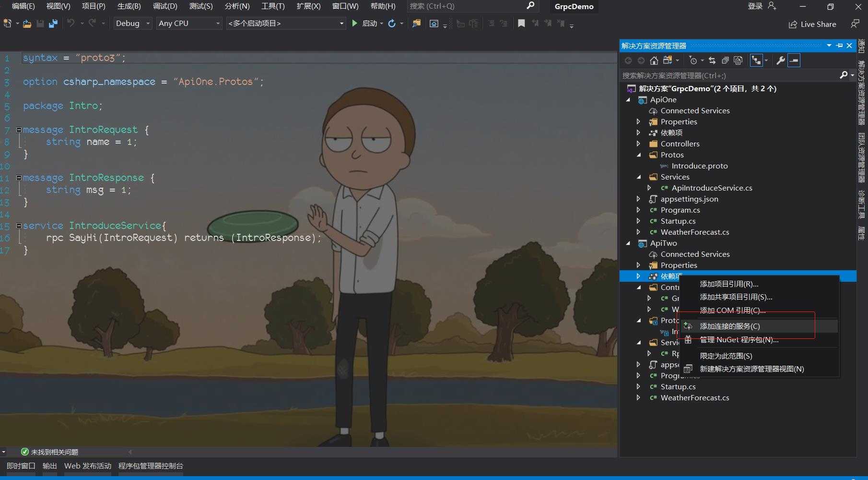Click the Sync with Active Document icon

(712, 60)
